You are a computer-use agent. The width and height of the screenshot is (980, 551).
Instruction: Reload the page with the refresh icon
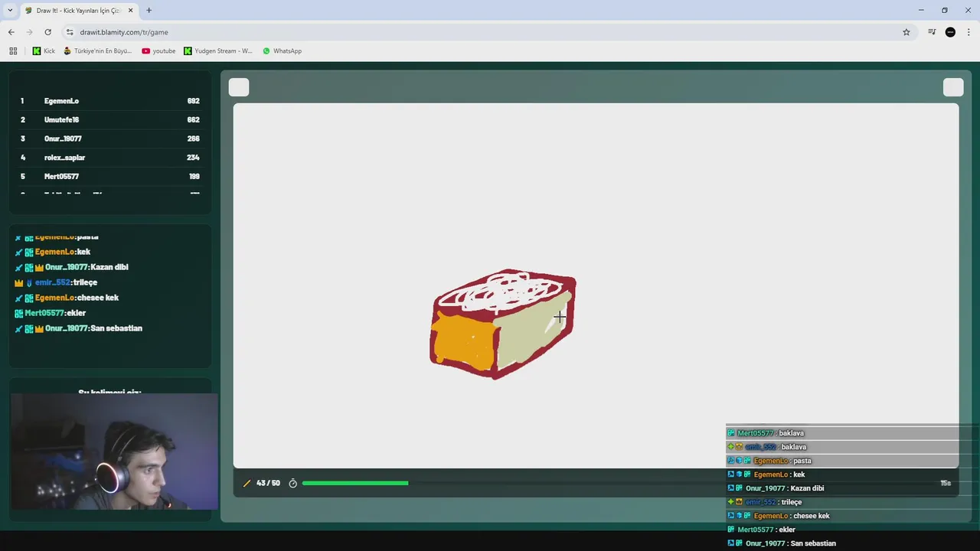coord(47,32)
